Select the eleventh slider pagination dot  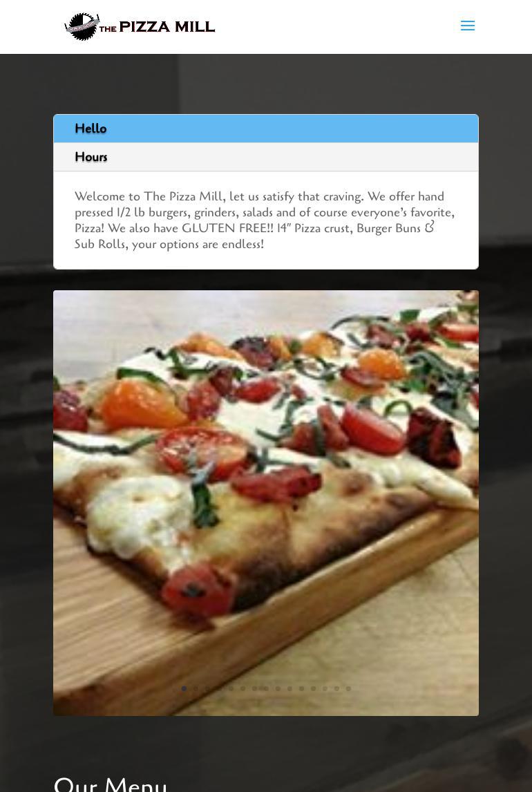click(x=301, y=688)
